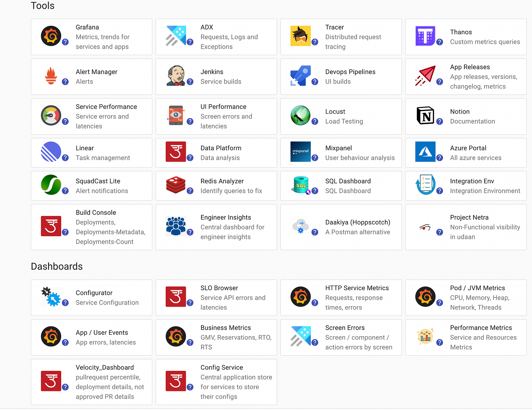Open the SLO Browser dashboard title
532x410 pixels.
219,288
